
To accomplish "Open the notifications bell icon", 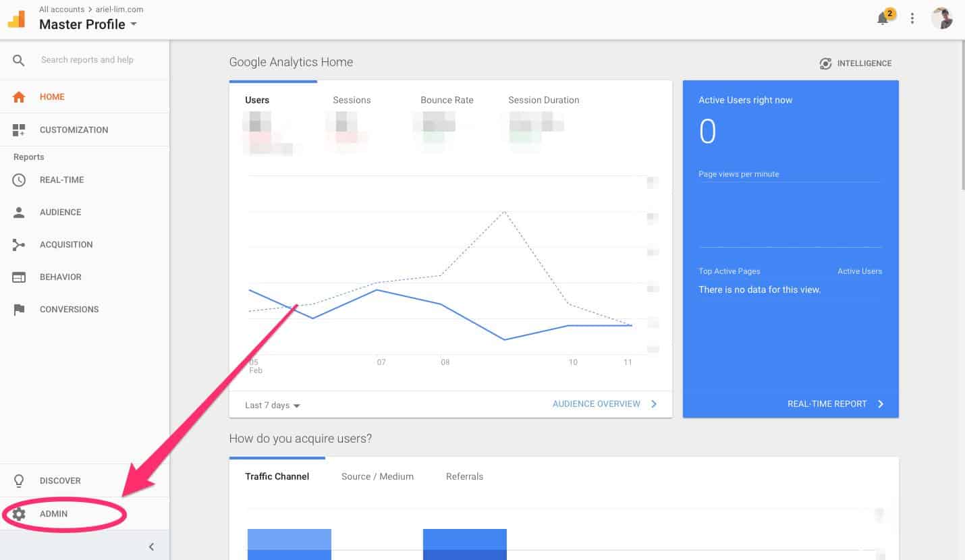I will pos(883,19).
